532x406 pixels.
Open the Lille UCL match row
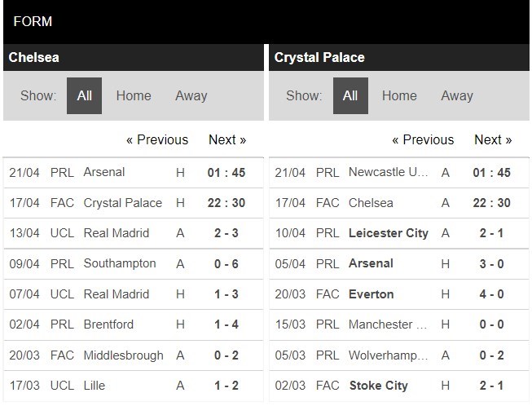(134, 386)
